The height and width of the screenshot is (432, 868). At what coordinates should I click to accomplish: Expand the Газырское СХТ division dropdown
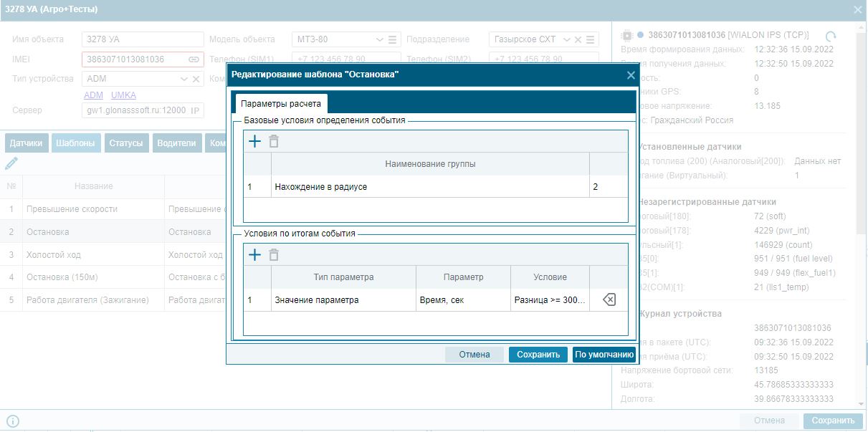pyautogui.click(x=567, y=39)
